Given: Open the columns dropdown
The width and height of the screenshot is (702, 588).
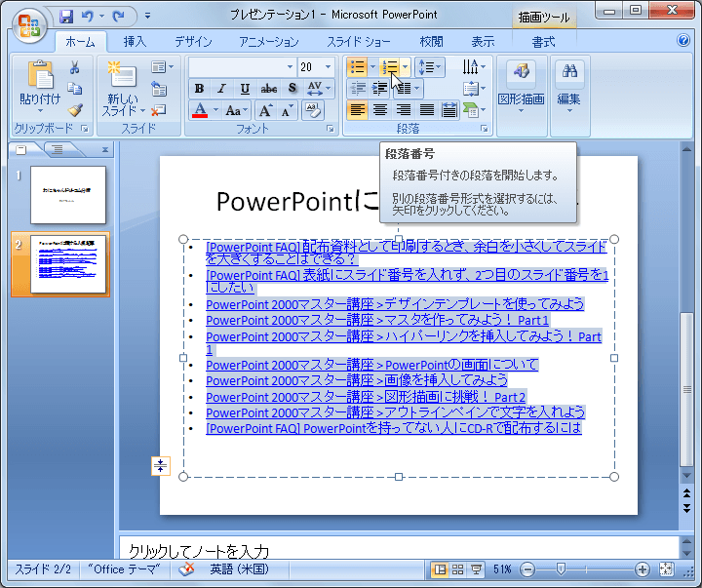Looking at the screenshot, I should tap(408, 88).
